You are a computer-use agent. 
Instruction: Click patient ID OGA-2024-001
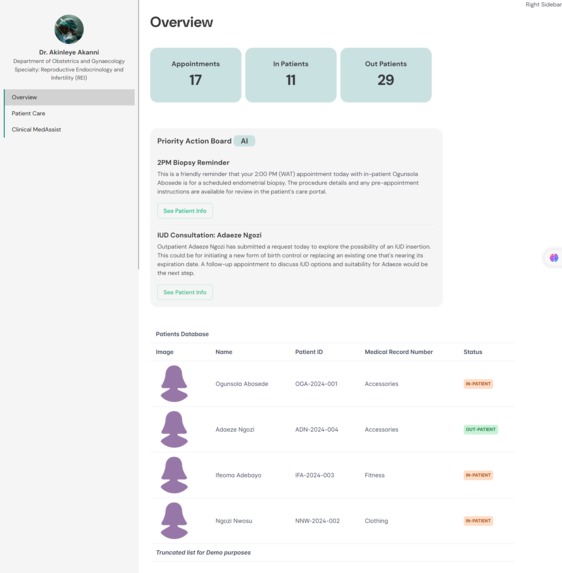click(x=316, y=384)
